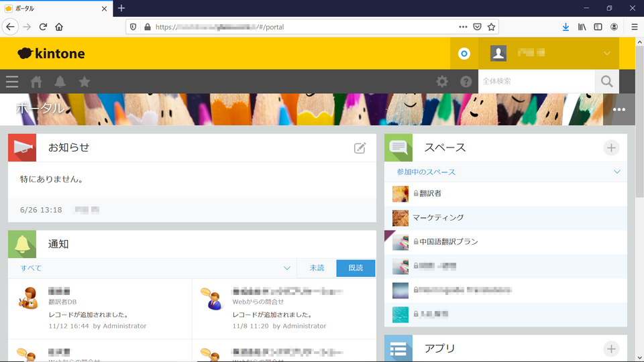Open a new browser tab
This screenshot has width=644, height=362.
(121, 8)
